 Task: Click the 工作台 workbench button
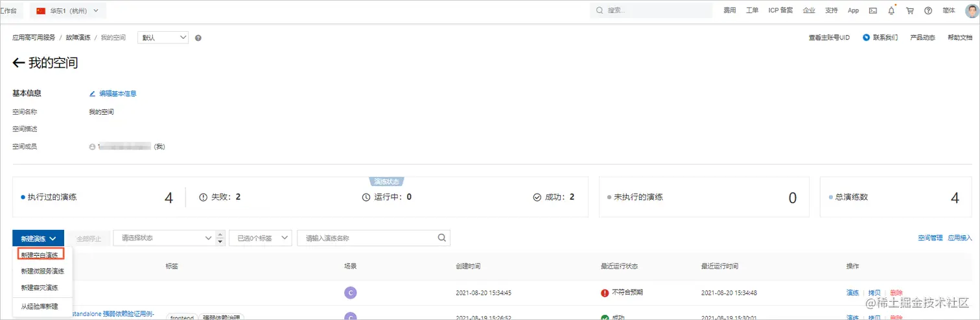9,10
